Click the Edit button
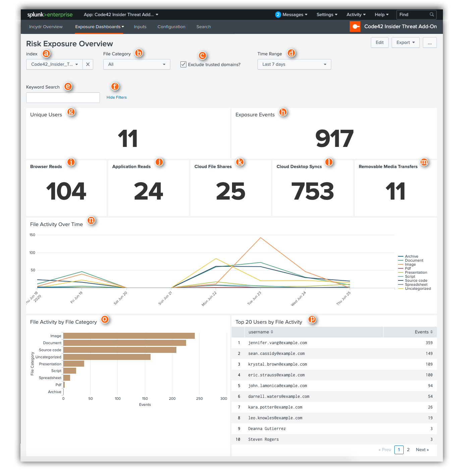The height and width of the screenshot is (476, 456). [379, 43]
